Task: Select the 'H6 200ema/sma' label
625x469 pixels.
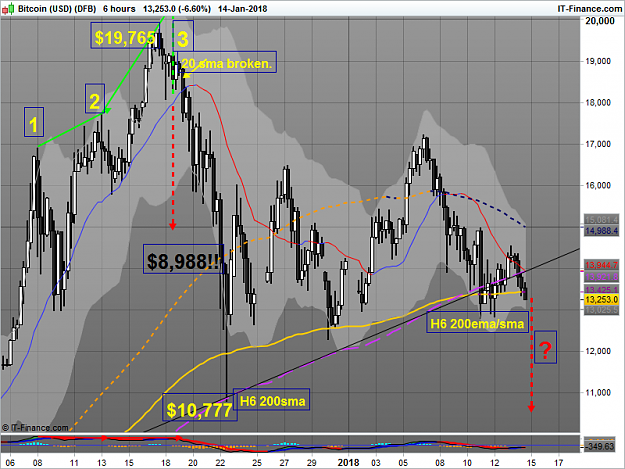Action: [478, 322]
